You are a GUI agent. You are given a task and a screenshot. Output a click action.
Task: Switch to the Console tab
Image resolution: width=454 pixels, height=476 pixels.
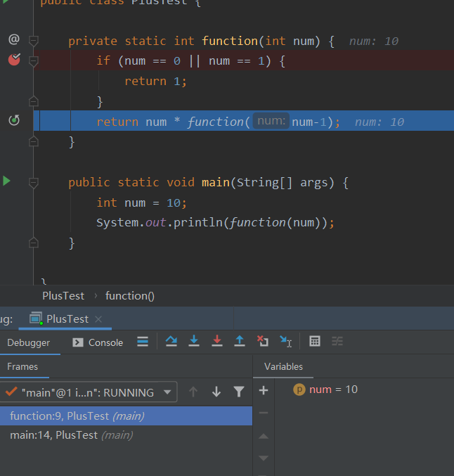click(x=98, y=342)
